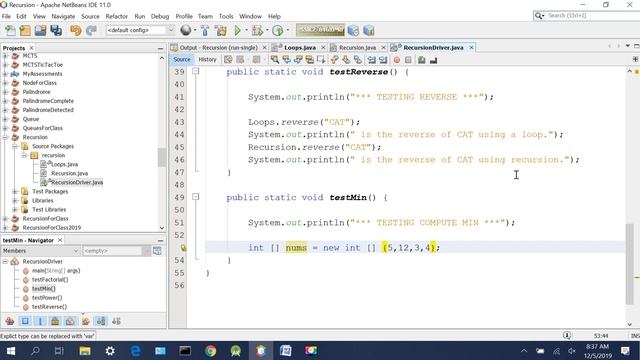This screenshot has height=360, width=640.
Task: Switch to the Recursion.java tab
Action: click(x=357, y=48)
